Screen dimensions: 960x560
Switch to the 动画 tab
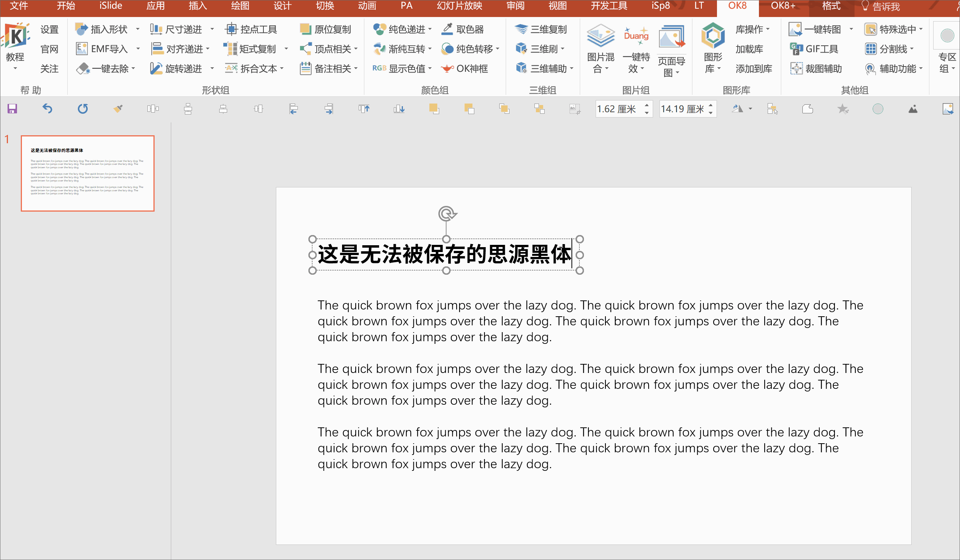click(367, 6)
